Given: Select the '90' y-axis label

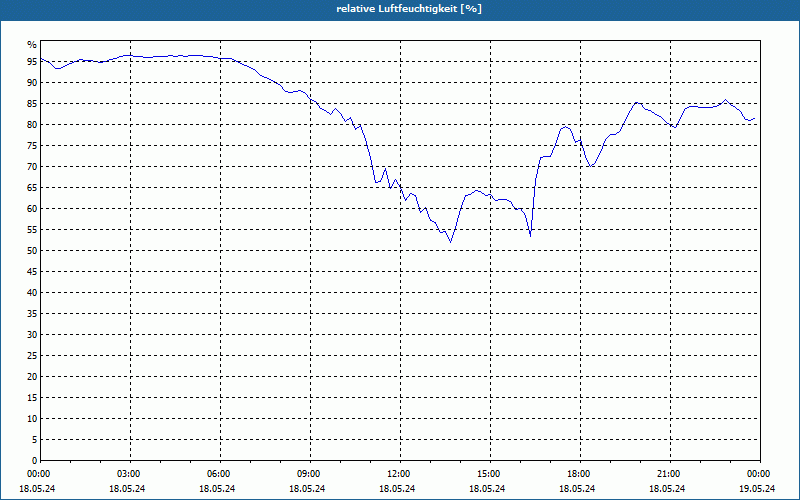Looking at the screenshot, I should 32,83.
